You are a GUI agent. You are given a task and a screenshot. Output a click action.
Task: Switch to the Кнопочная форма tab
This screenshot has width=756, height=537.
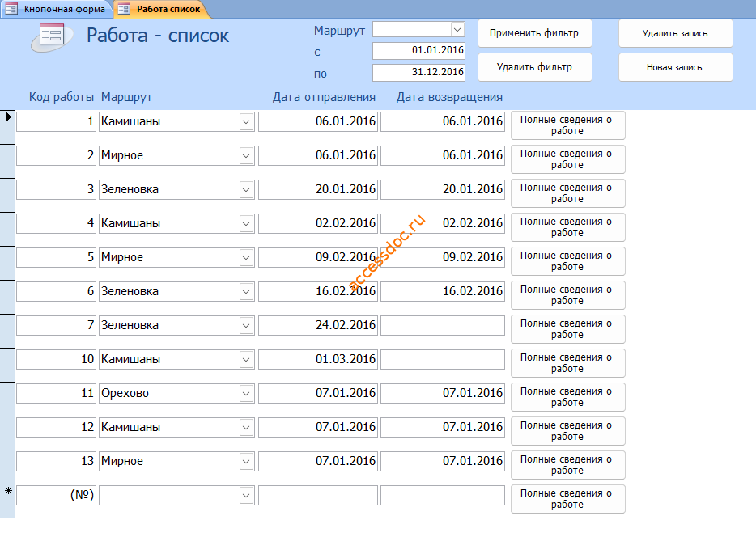(x=56, y=9)
